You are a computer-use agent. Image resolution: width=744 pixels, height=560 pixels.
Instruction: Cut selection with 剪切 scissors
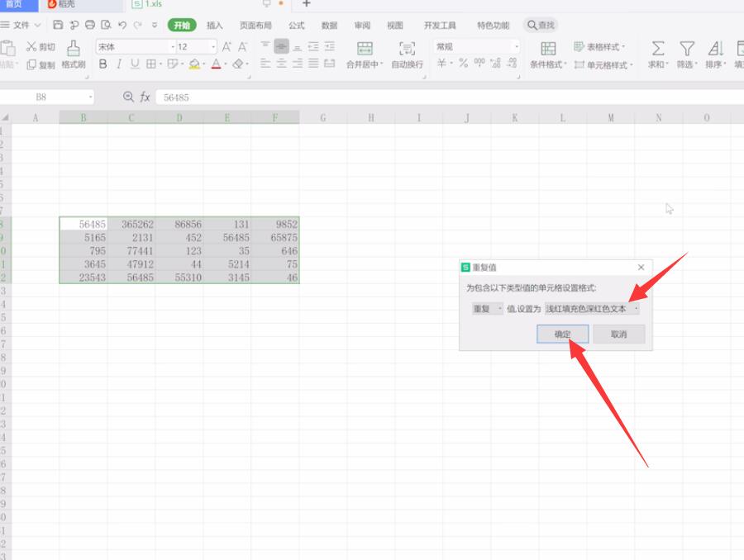[x=41, y=46]
